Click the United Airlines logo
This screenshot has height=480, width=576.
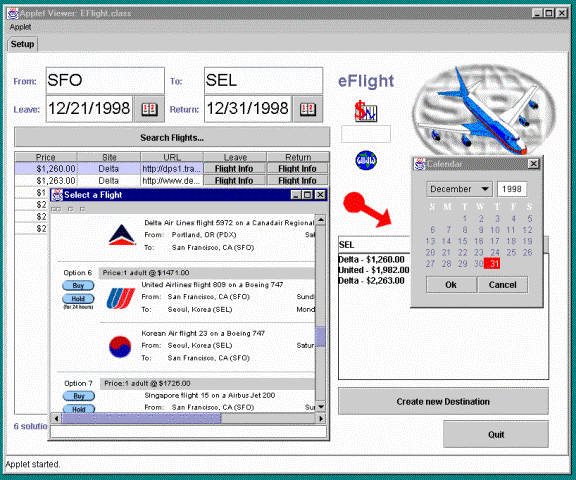120,298
